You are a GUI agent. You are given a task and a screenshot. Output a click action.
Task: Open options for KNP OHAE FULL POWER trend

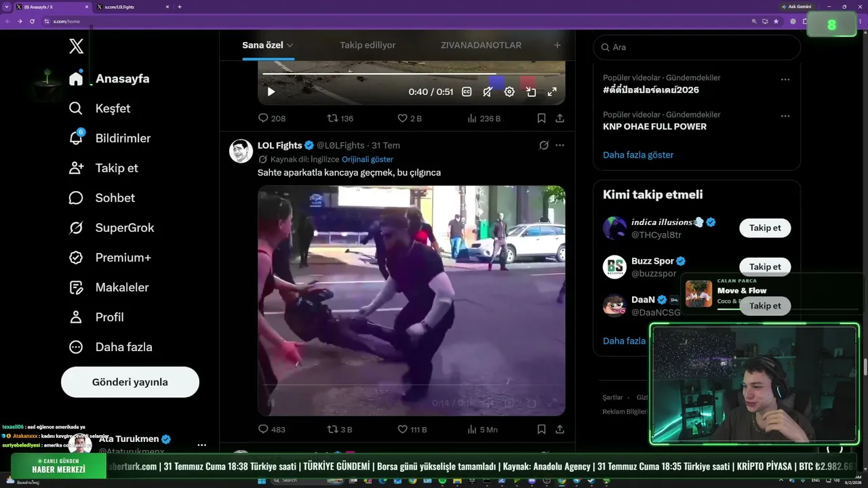click(785, 116)
